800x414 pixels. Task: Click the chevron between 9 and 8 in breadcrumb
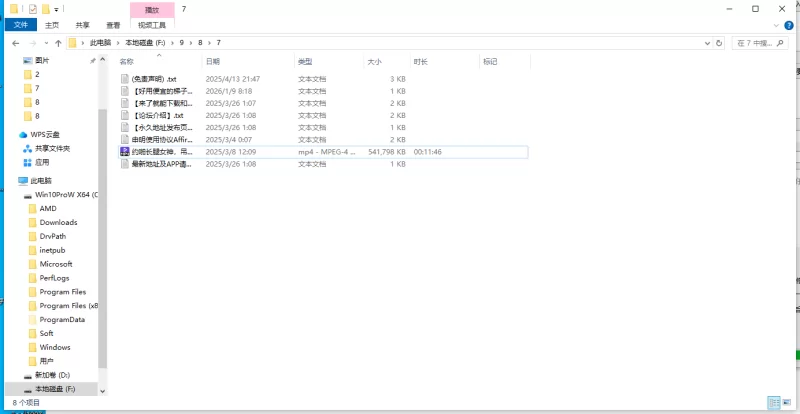[191, 43]
